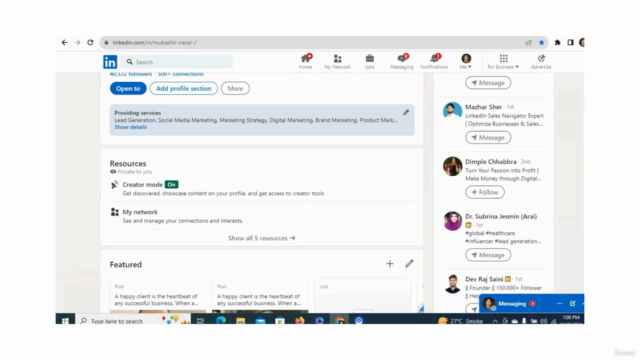This screenshot has width=640, height=360.
Task: Click the Creator mode On badge
Action: click(x=171, y=184)
